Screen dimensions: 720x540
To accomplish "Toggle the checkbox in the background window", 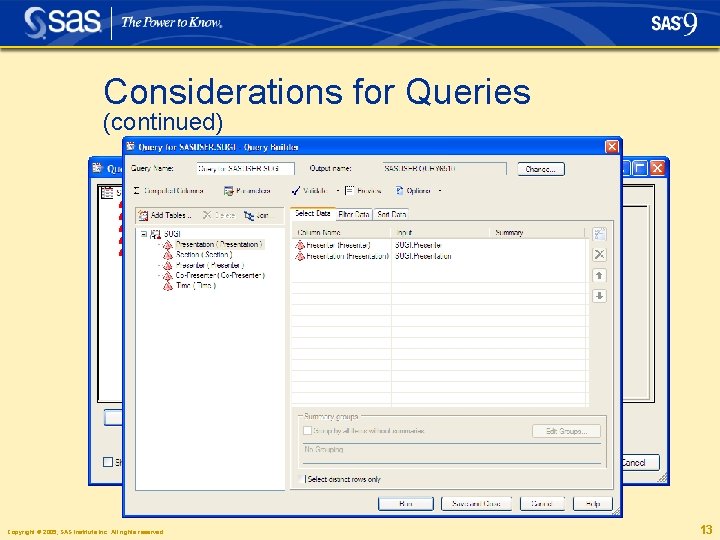I will click(x=108, y=461).
